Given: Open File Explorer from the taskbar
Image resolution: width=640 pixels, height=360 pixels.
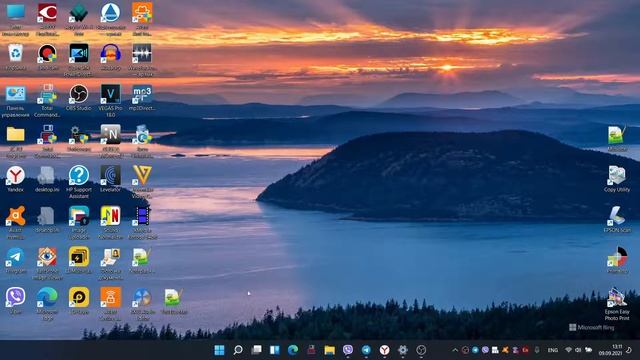Looking at the screenshot, I should click(329, 350).
